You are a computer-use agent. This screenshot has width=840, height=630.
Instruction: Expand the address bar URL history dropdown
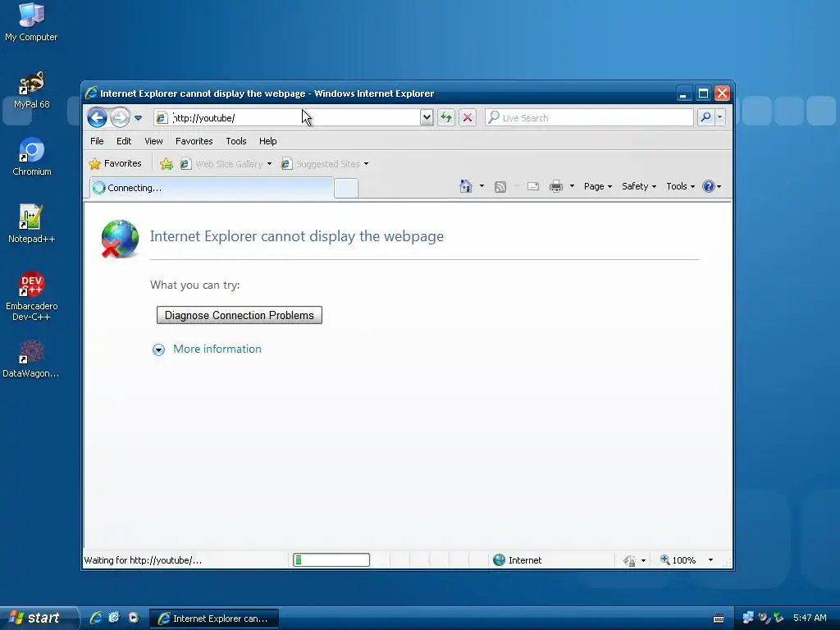pyautogui.click(x=427, y=117)
